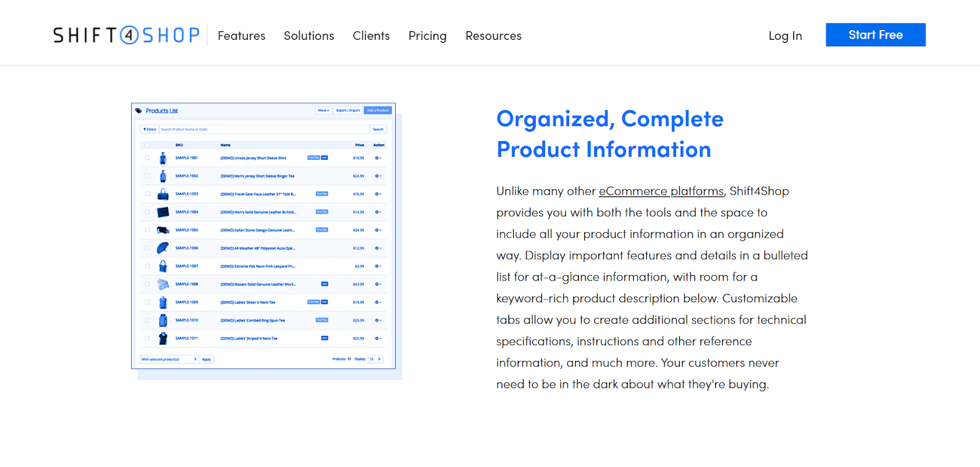Screen dimensions: 980x467
Task: Open the gear action menu for SAMPLE-1008
Action: tap(378, 284)
